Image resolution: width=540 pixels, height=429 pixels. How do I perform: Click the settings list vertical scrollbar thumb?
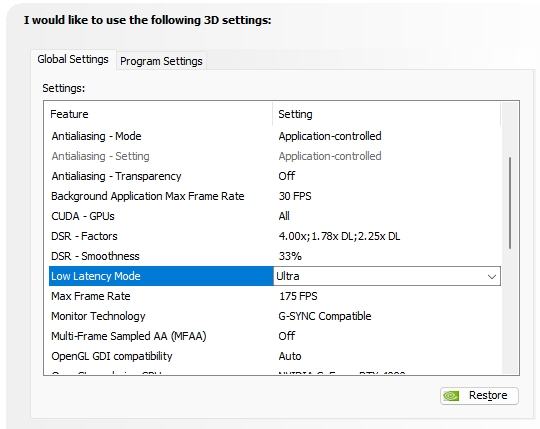pyautogui.click(x=510, y=203)
